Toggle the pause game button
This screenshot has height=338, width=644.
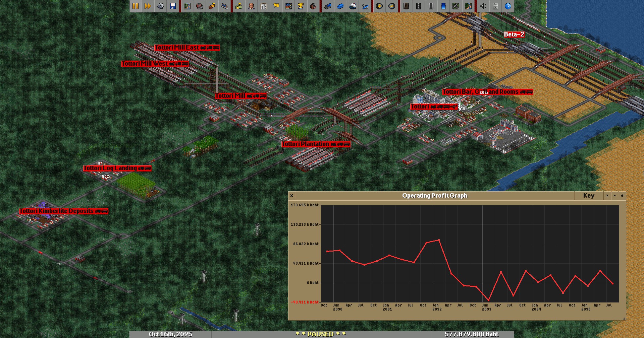(x=136, y=6)
